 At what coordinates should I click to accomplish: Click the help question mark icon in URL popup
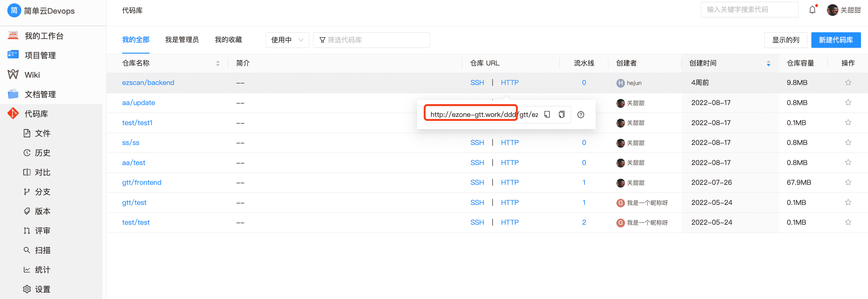pos(580,115)
